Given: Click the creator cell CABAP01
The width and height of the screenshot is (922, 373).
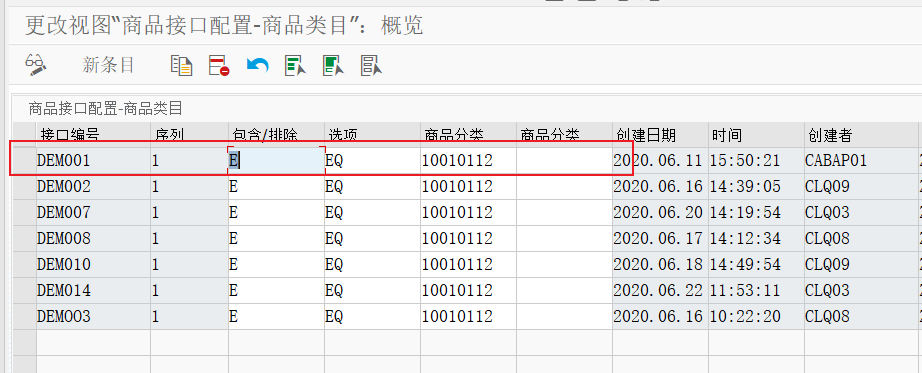Looking at the screenshot, I should [x=860, y=161].
